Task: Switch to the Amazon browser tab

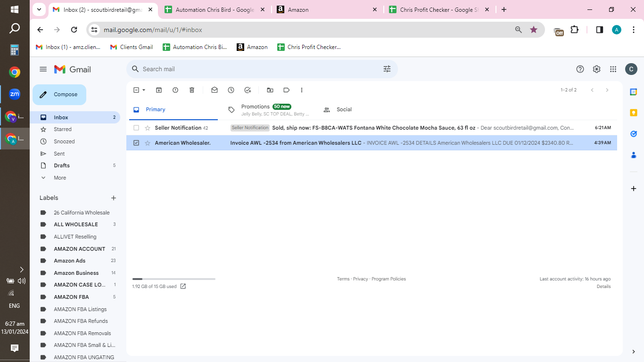Action: click(327, 9)
